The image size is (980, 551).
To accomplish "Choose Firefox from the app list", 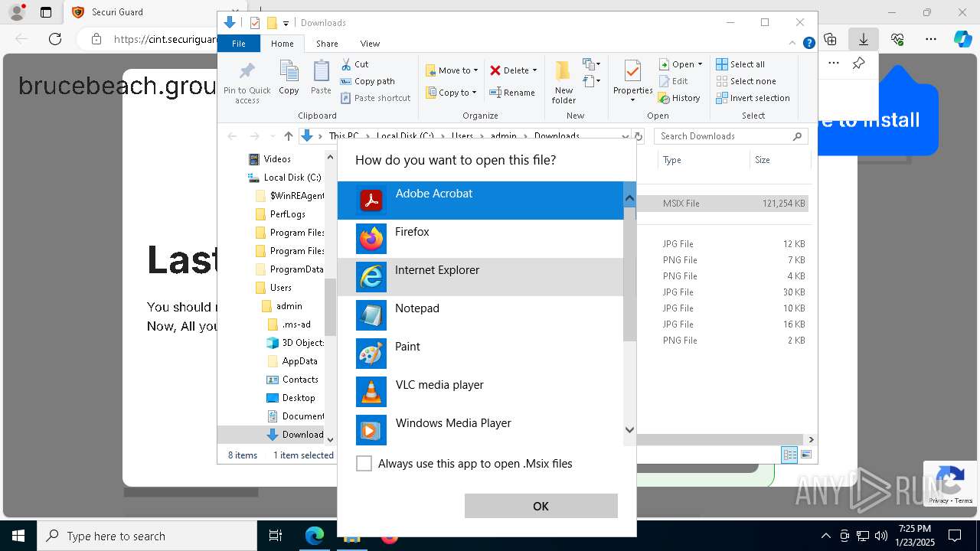I will (480, 239).
